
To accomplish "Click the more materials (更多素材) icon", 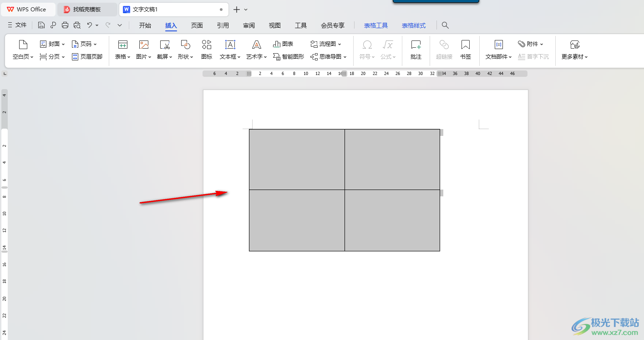I will click(575, 44).
